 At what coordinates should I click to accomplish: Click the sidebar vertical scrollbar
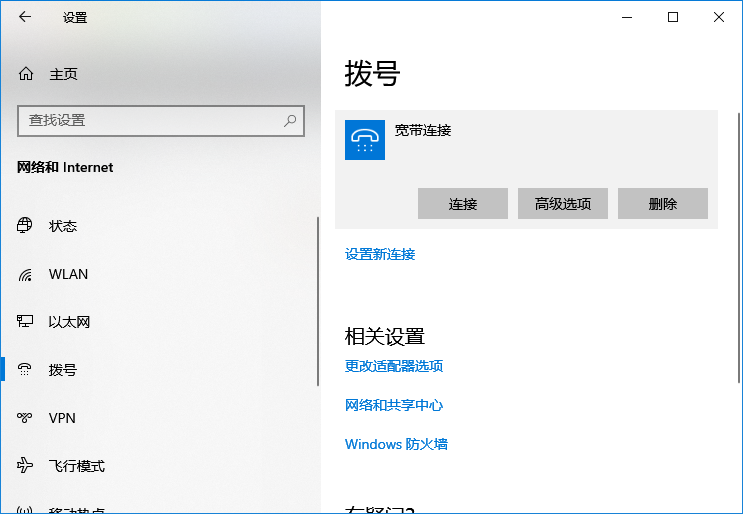click(317, 300)
